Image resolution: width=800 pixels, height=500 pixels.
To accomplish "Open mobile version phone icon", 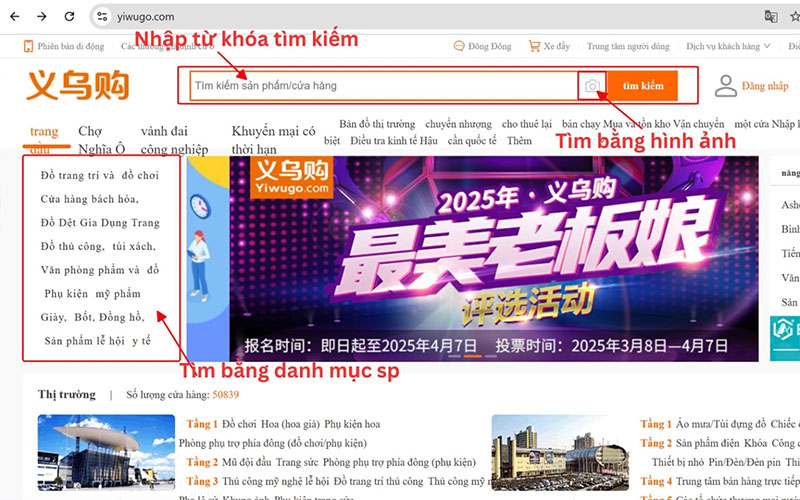I will click(28, 46).
